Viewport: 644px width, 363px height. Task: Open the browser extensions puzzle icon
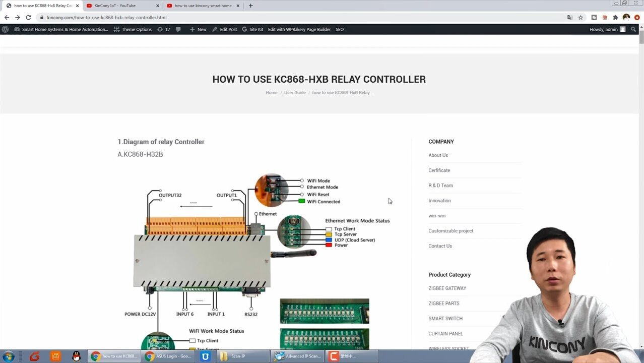point(615,17)
